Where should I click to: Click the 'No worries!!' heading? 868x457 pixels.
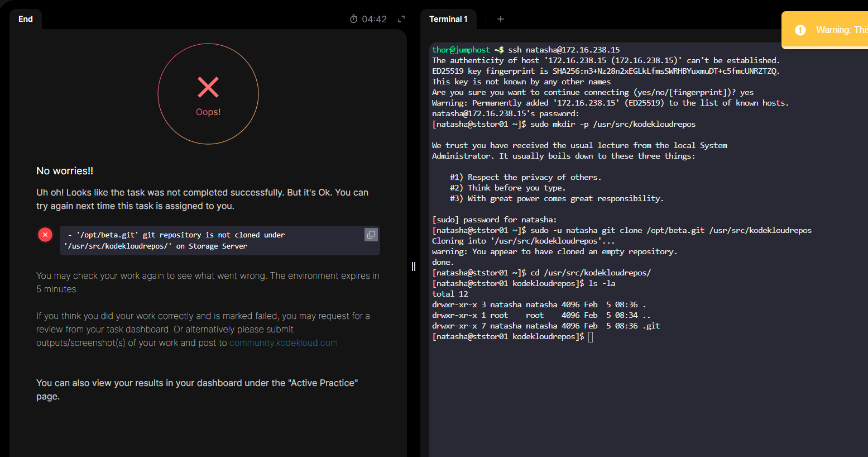65,171
